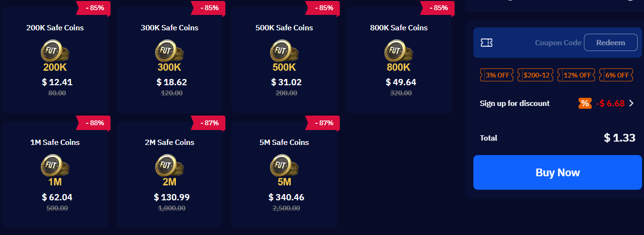Screen dimensions: 644x235
Task: Click the Redeem coupon button
Action: click(610, 43)
